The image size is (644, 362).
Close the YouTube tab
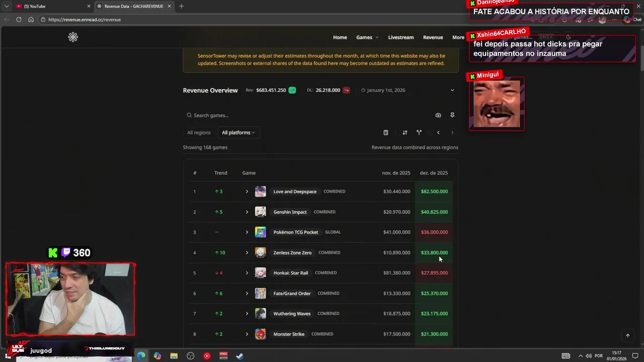click(x=89, y=6)
